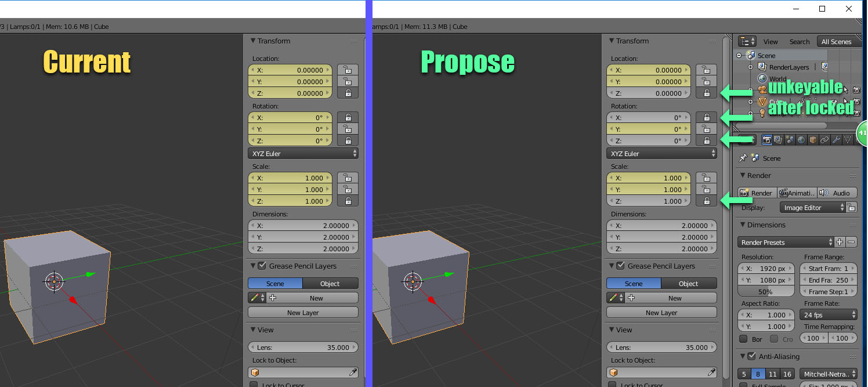Click New Layer in Propose panel
Viewport: 868px width, 387px height.
coord(661,313)
